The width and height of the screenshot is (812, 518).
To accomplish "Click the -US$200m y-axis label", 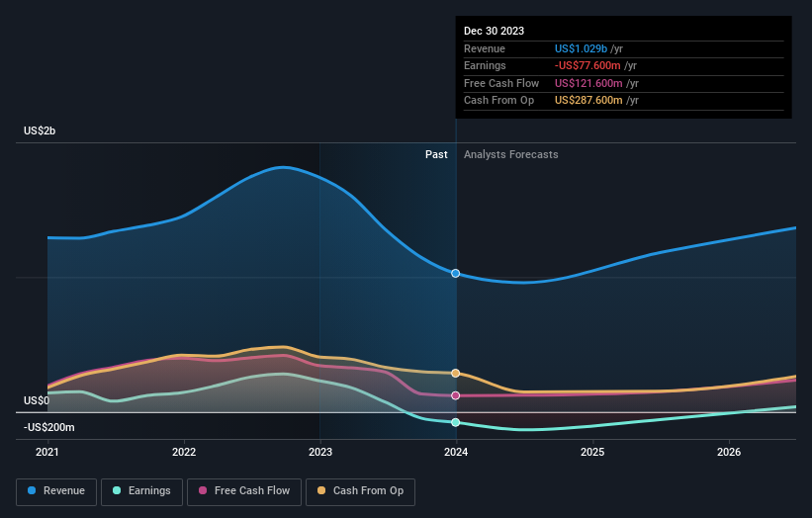I will pos(48,427).
